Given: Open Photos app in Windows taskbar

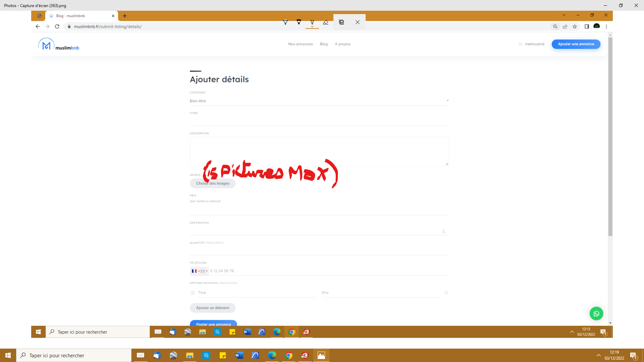Looking at the screenshot, I should pyautogui.click(x=321, y=355).
